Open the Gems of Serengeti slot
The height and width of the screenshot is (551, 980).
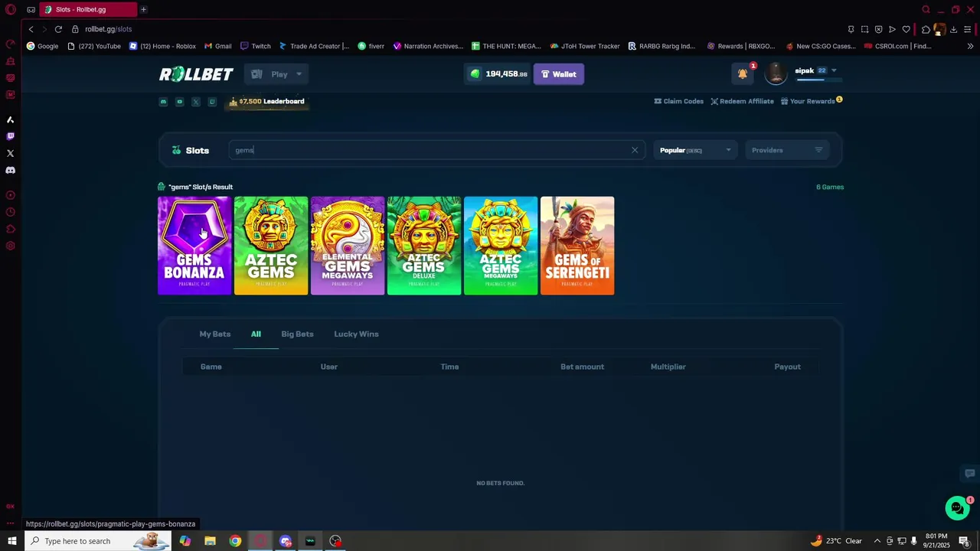point(577,246)
